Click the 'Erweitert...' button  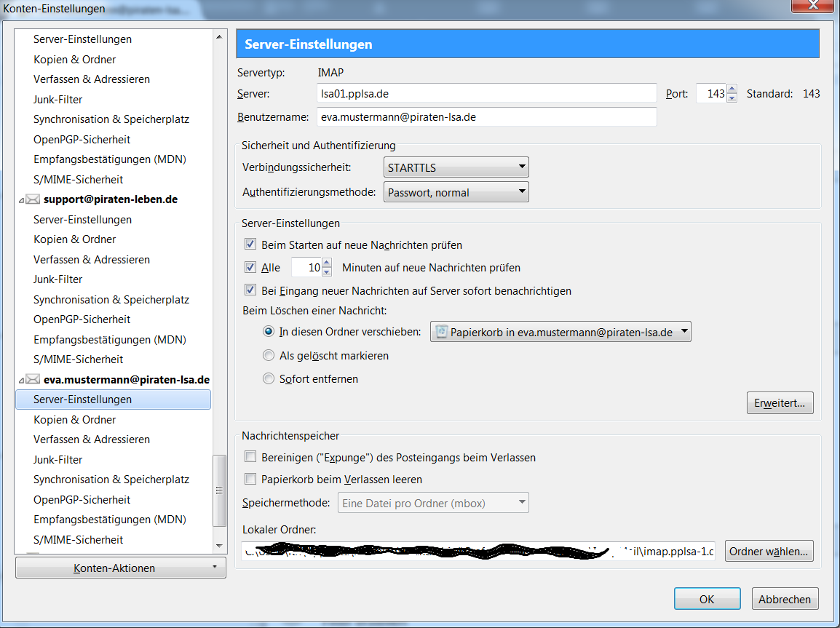click(x=780, y=403)
